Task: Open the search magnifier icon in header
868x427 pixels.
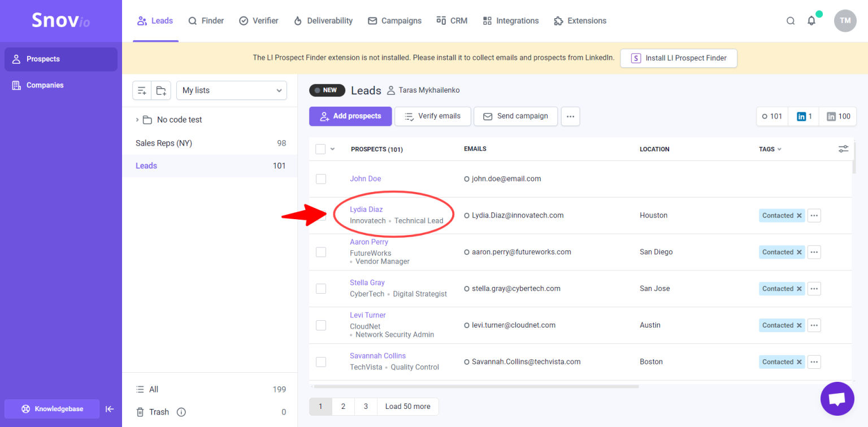Action: click(x=791, y=21)
